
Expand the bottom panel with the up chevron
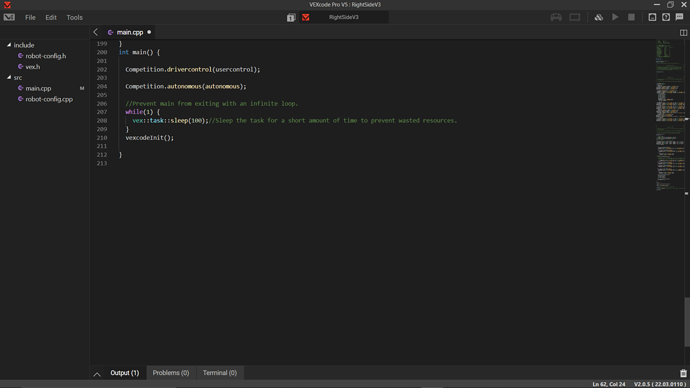pos(97,374)
